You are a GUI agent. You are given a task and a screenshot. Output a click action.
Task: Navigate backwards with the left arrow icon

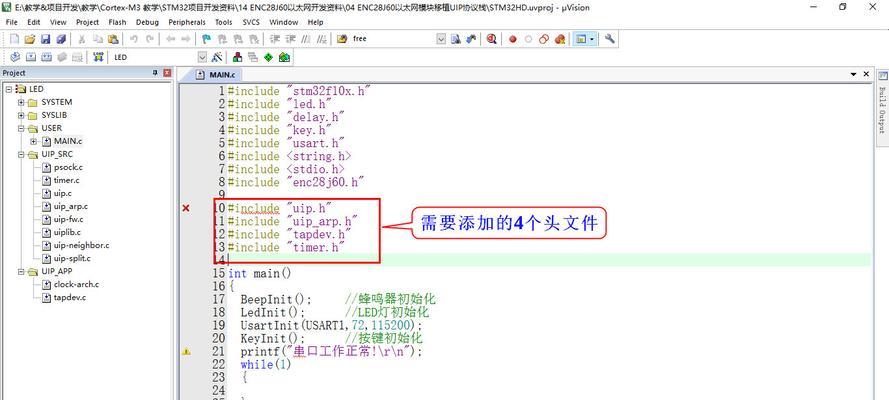pyautogui.click(x=170, y=39)
